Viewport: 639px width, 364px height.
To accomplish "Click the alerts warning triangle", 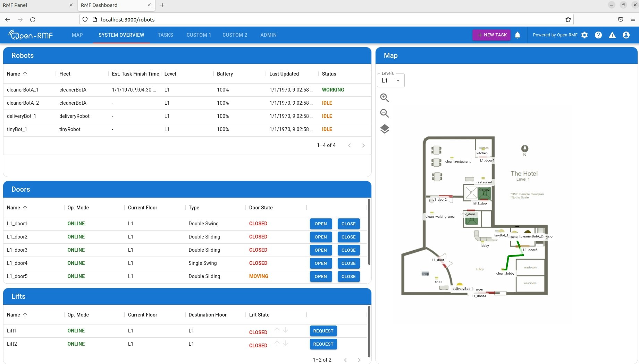I will pyautogui.click(x=612, y=35).
